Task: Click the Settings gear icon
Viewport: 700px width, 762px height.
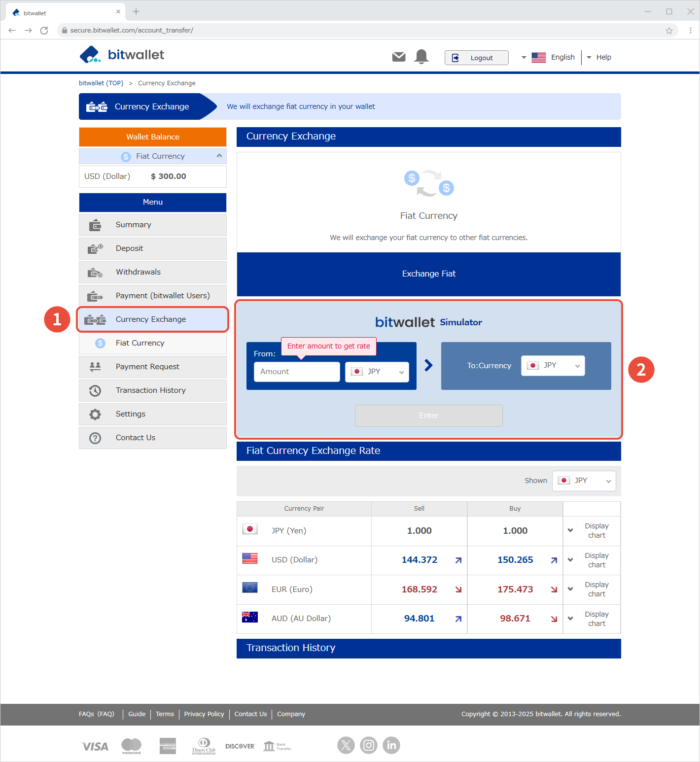Action: (x=95, y=415)
